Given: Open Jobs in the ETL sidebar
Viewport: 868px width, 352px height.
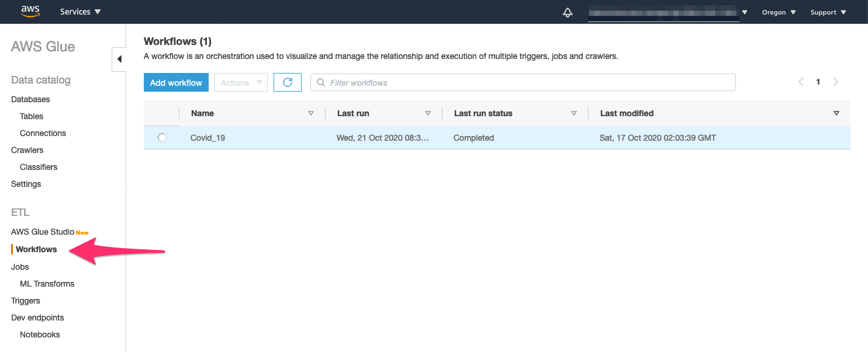Looking at the screenshot, I should pos(20,267).
